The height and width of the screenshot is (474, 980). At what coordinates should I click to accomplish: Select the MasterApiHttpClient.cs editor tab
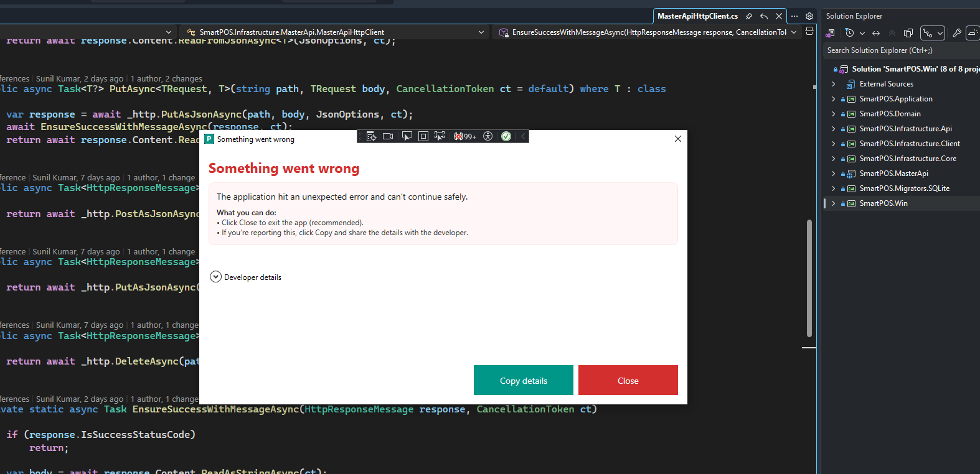click(x=697, y=16)
